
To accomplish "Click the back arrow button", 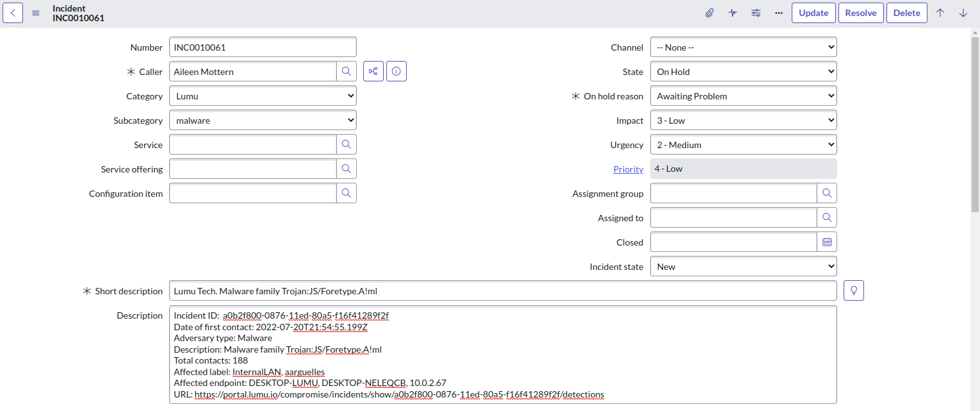I will (13, 13).
